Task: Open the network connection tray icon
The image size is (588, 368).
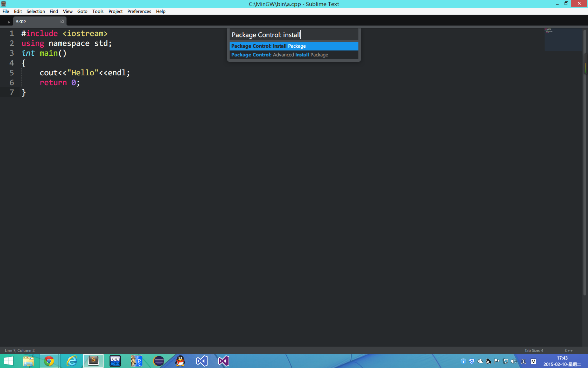Action: tap(505, 361)
